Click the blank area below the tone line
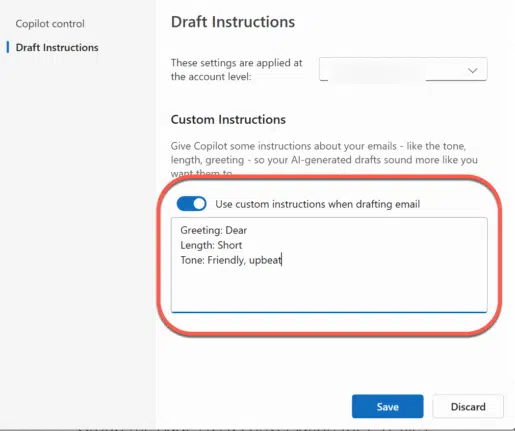 click(329, 289)
